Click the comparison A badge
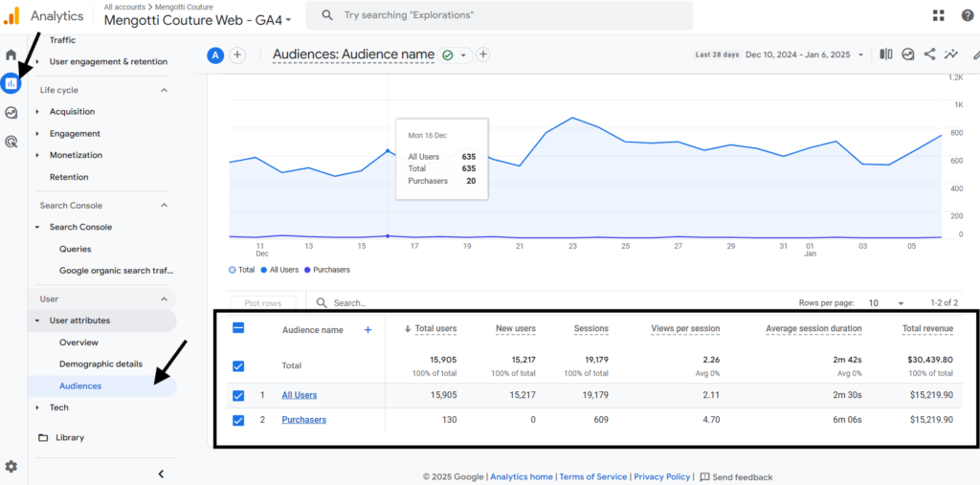The width and height of the screenshot is (980, 485). [215, 55]
